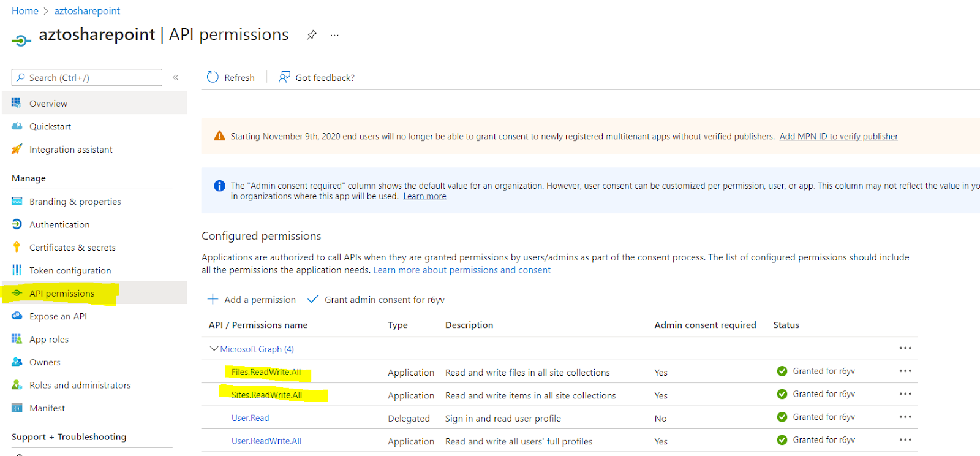This screenshot has height=456, width=980.
Task: Click the Token configuration icon
Action: (x=17, y=270)
